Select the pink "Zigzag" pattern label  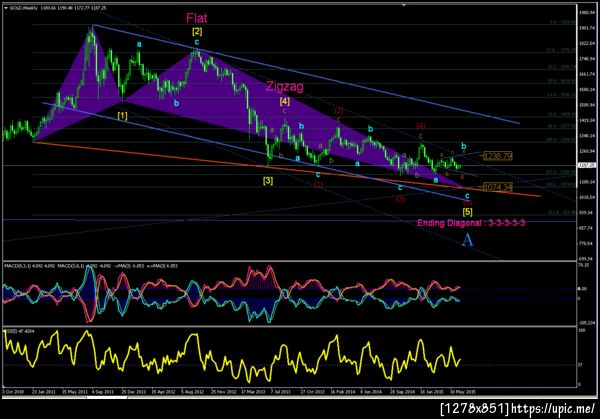point(285,86)
